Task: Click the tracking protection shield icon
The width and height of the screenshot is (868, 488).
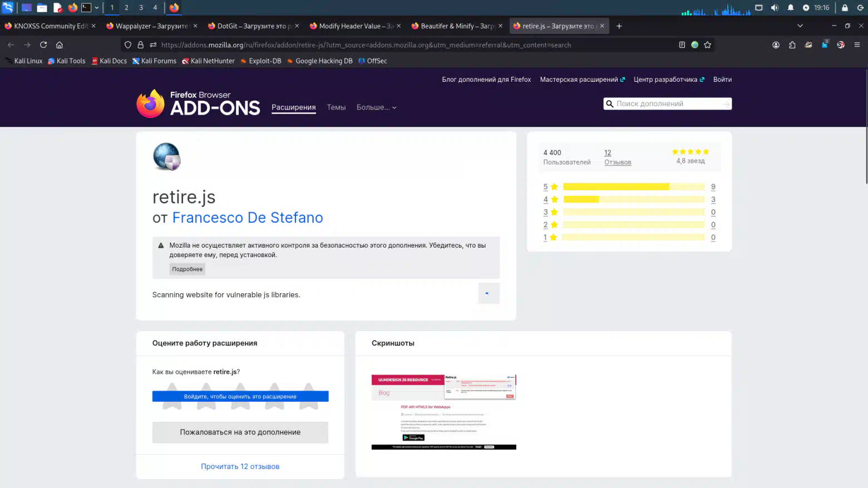Action: (x=128, y=45)
